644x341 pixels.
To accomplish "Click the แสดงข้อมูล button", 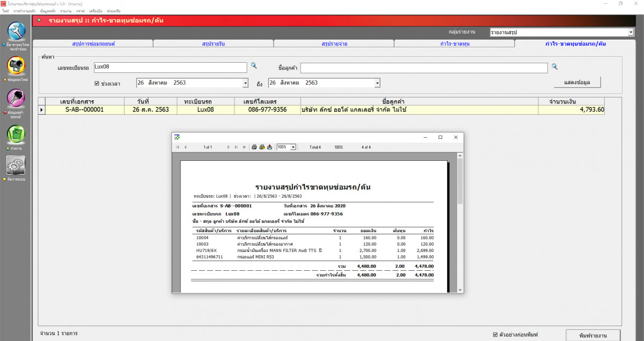I will tap(577, 82).
